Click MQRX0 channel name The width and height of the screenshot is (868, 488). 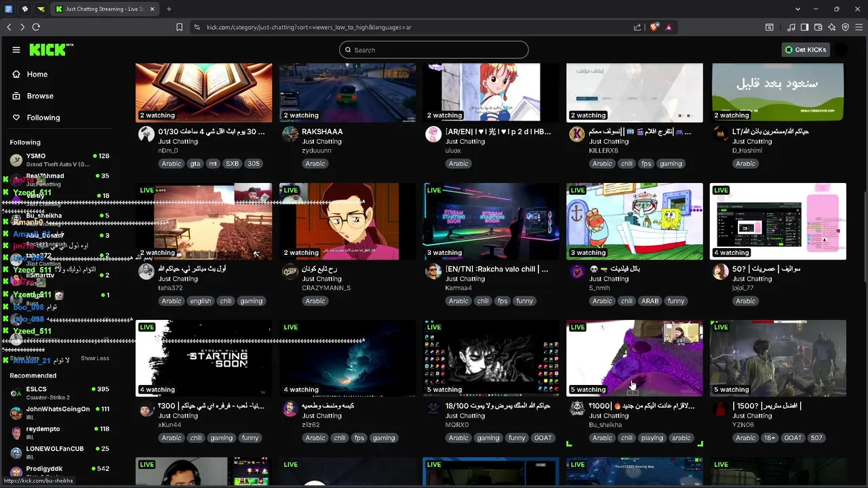[457, 425]
